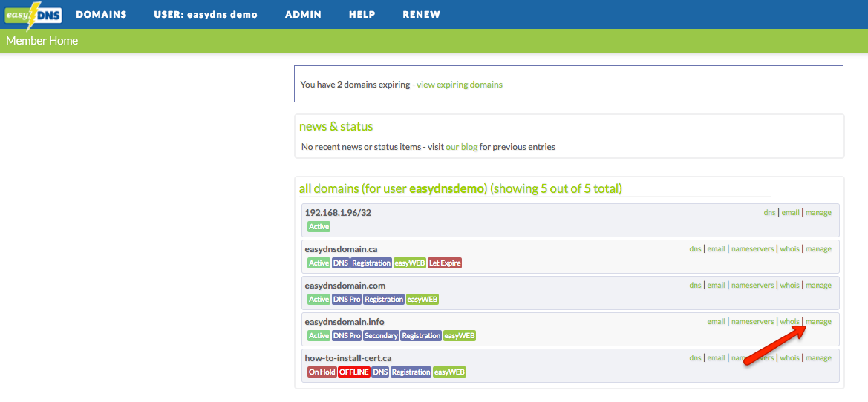
Task: Manage the easydnsdomain.ca domain
Action: tap(818, 248)
